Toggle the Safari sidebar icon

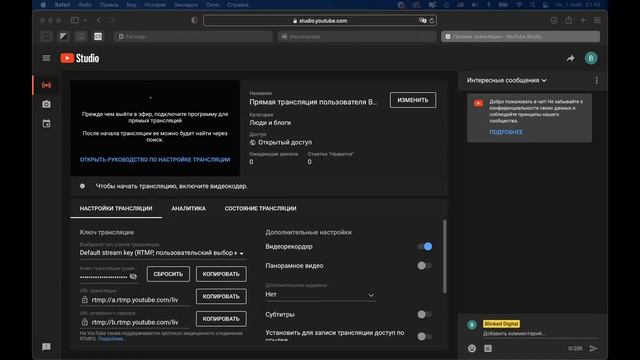(x=75, y=20)
